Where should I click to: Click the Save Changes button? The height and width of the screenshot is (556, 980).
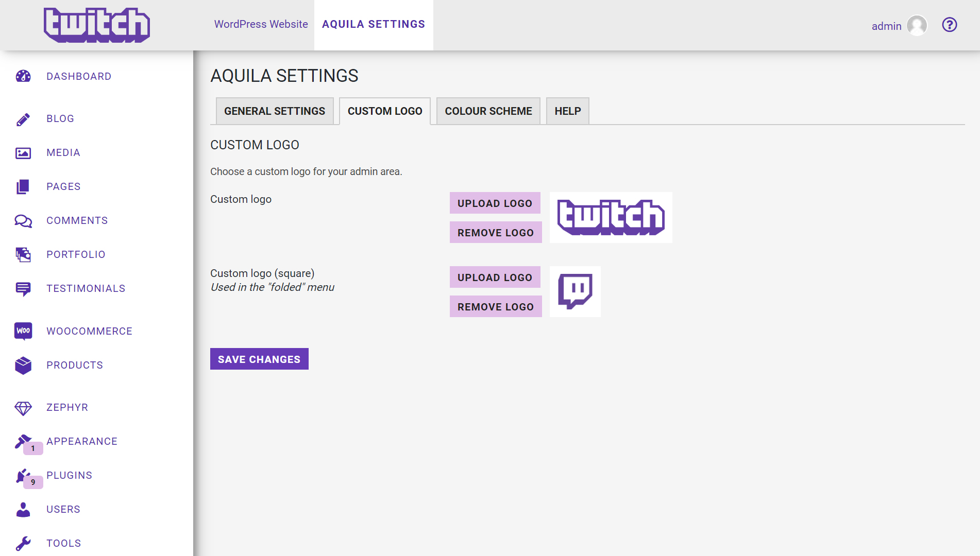pos(259,359)
